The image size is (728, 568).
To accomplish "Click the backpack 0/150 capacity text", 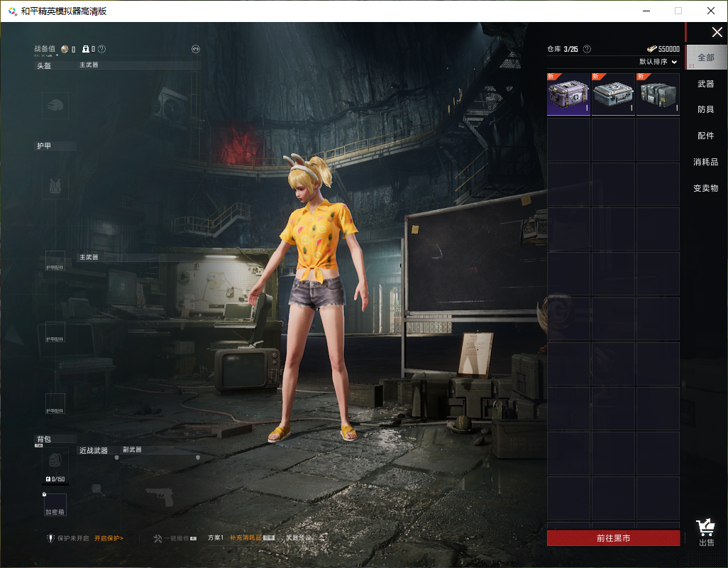I will (x=55, y=479).
